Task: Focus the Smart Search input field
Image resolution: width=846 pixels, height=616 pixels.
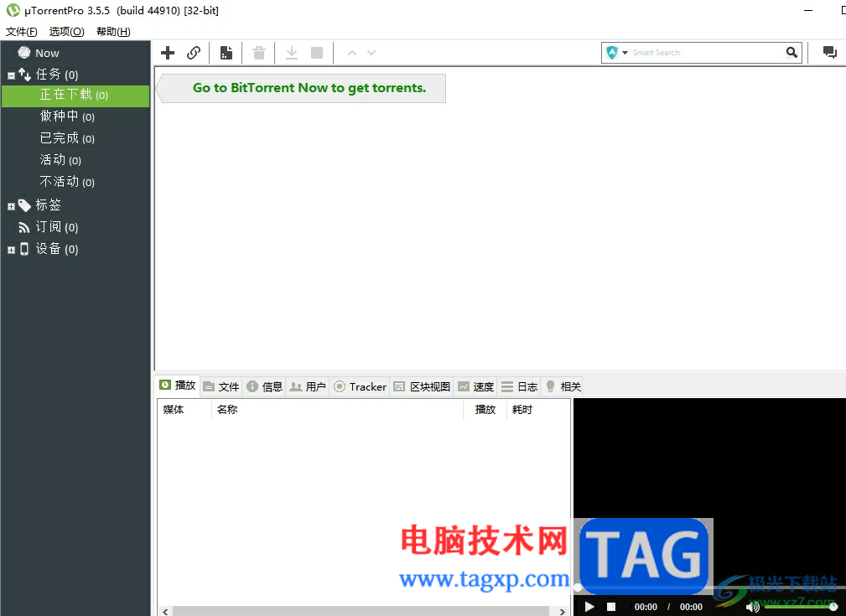Action: click(x=708, y=52)
